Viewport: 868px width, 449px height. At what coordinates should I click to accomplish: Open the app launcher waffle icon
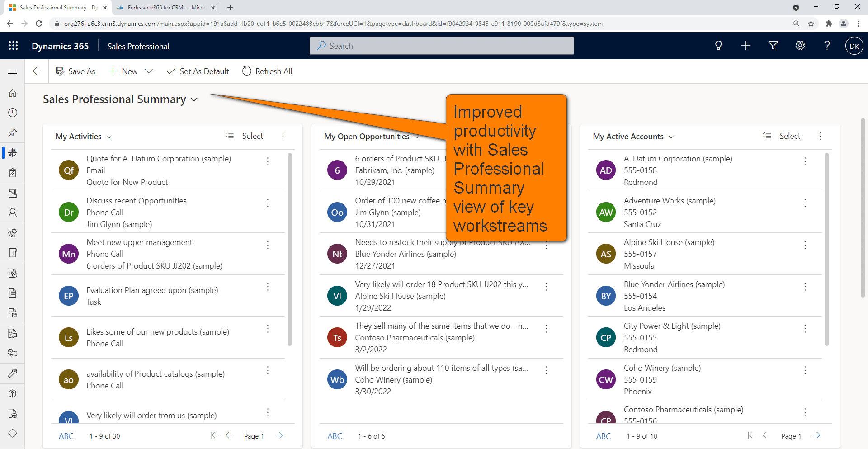tap(13, 46)
